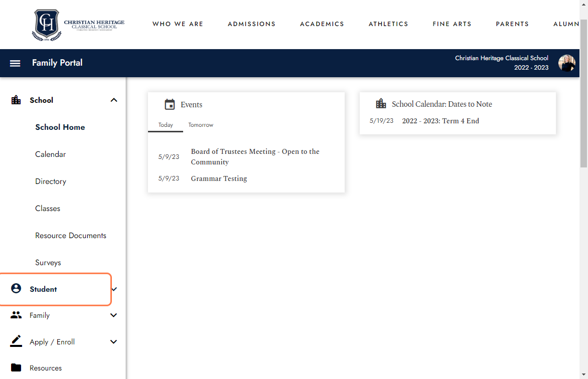Click the Student person icon in sidebar
588x379 pixels.
16,288
